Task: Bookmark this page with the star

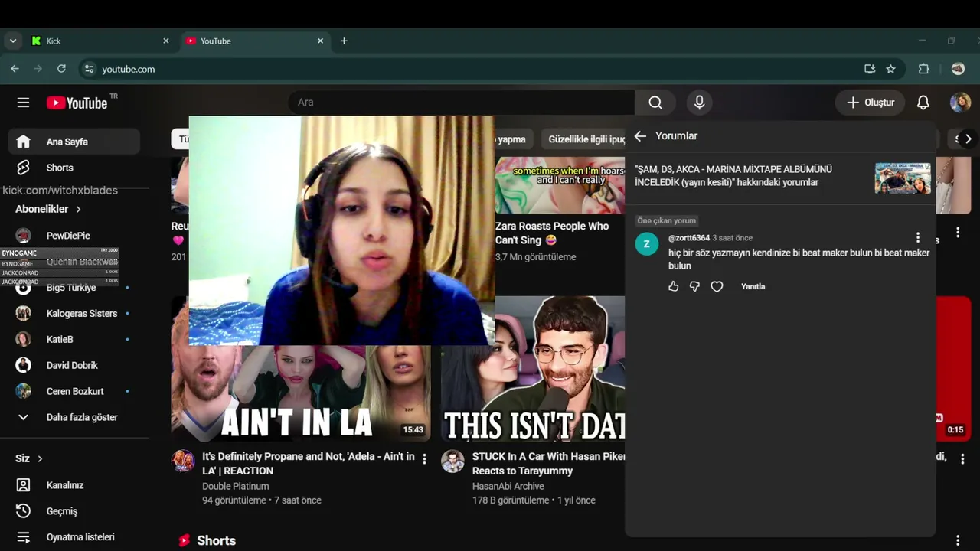Action: point(890,69)
